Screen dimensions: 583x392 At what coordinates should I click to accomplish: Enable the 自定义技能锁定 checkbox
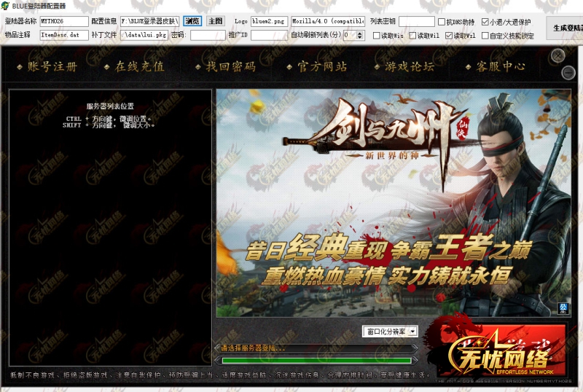pyautogui.click(x=485, y=35)
